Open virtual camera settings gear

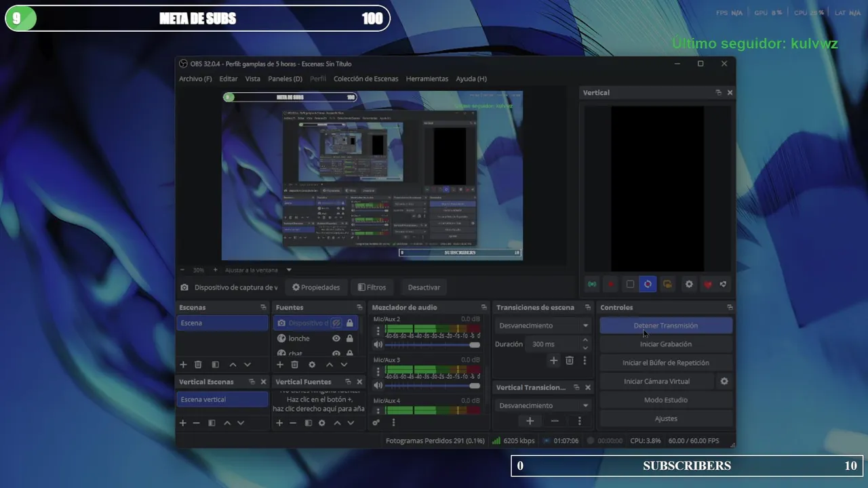click(x=724, y=382)
